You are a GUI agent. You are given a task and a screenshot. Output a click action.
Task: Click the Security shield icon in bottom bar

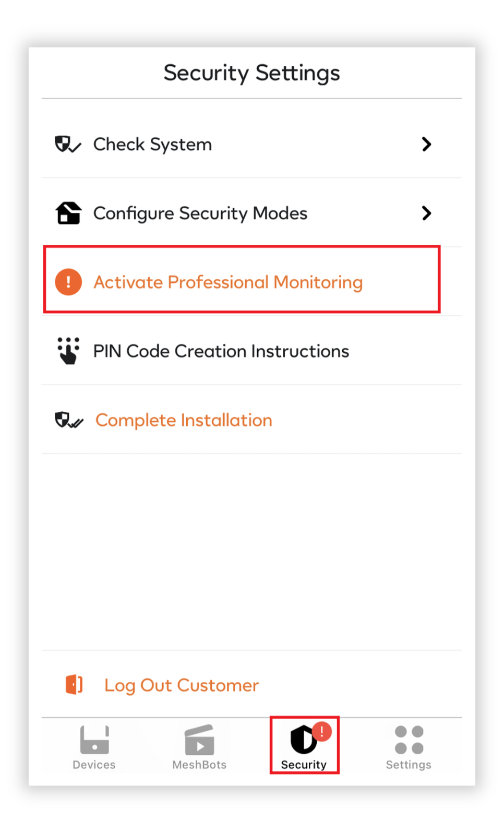point(304,740)
